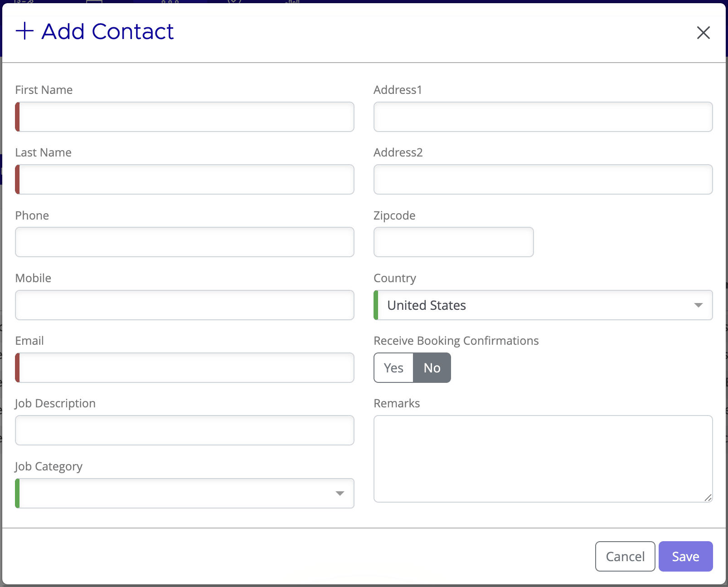Click into the Address2 field

(x=543, y=179)
